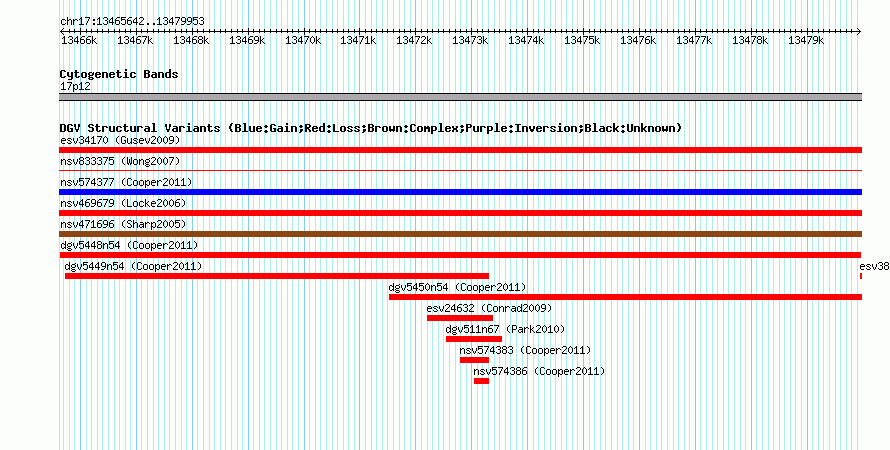Click the 13479k ruler tick label

(806, 40)
